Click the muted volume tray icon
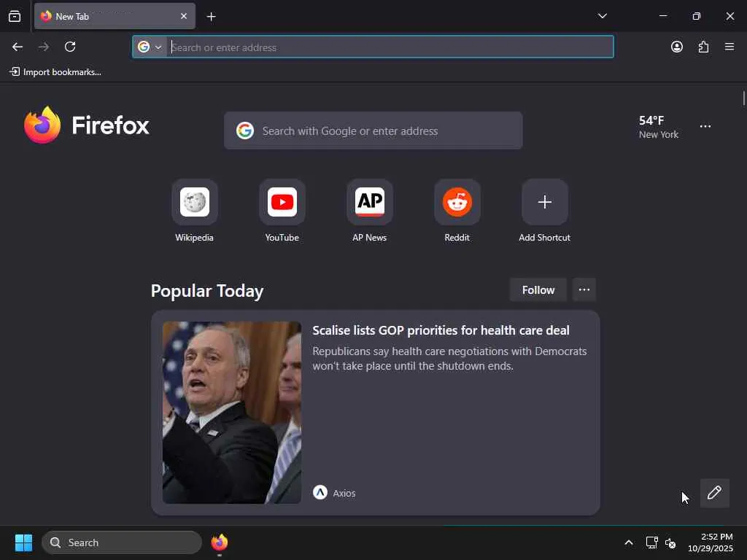 [670, 542]
